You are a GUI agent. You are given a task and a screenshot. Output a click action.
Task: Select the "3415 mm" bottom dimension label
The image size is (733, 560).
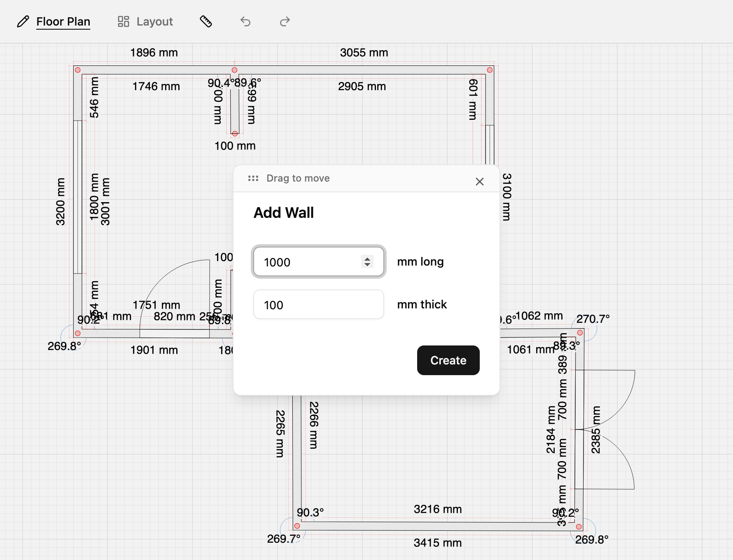click(438, 543)
